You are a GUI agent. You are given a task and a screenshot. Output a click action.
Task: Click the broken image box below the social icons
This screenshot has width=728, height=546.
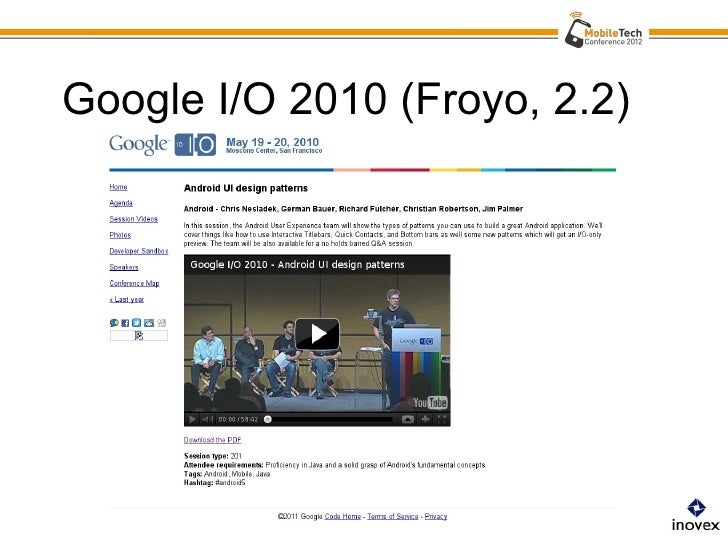[x=139, y=336]
